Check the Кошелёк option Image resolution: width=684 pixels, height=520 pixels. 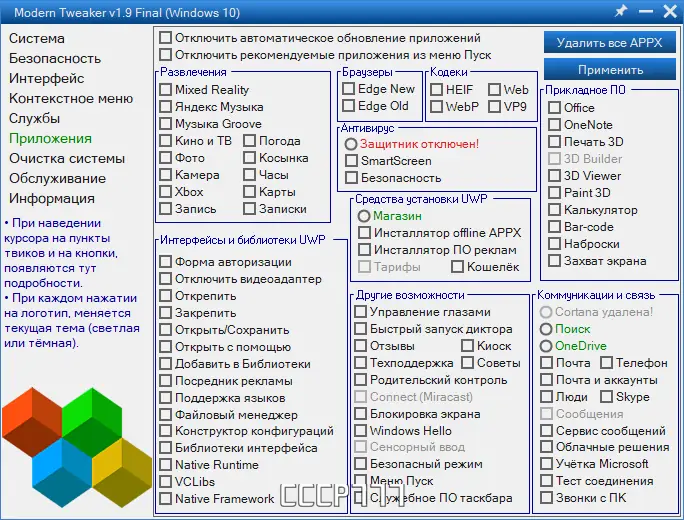457,267
